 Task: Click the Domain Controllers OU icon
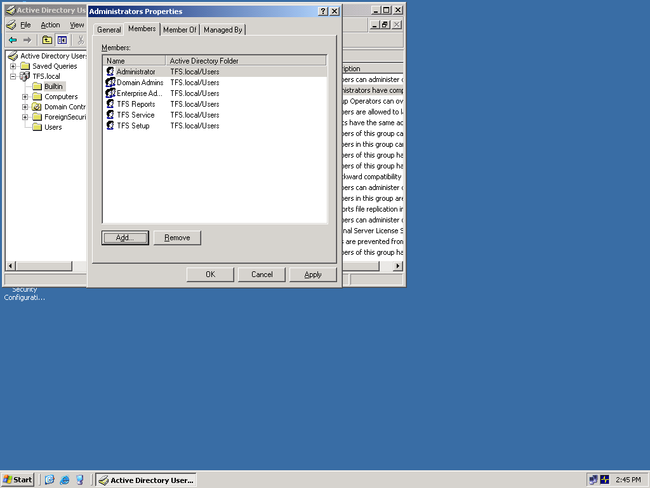(x=37, y=107)
